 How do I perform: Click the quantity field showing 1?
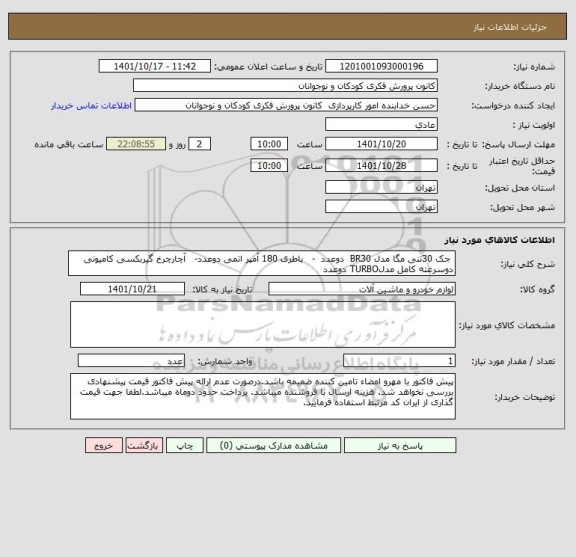pos(399,361)
